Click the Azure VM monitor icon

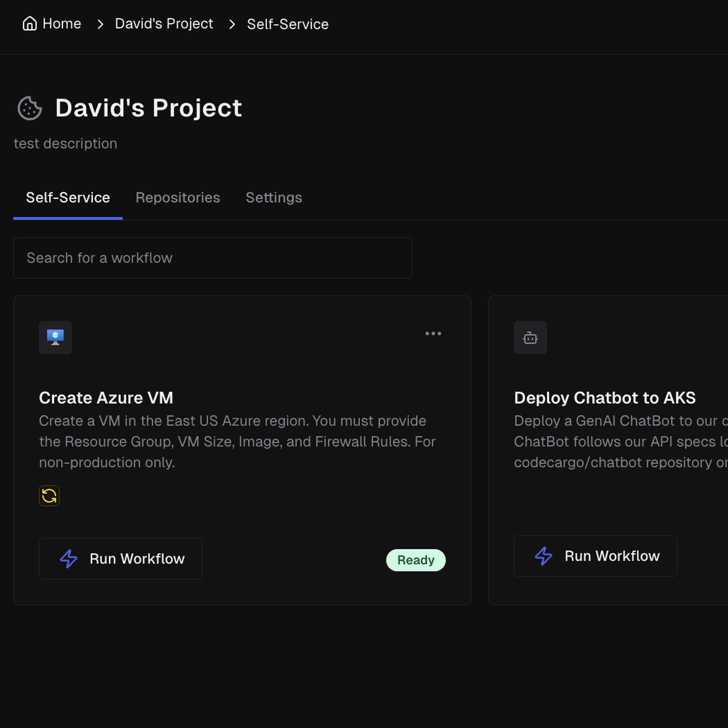55,337
